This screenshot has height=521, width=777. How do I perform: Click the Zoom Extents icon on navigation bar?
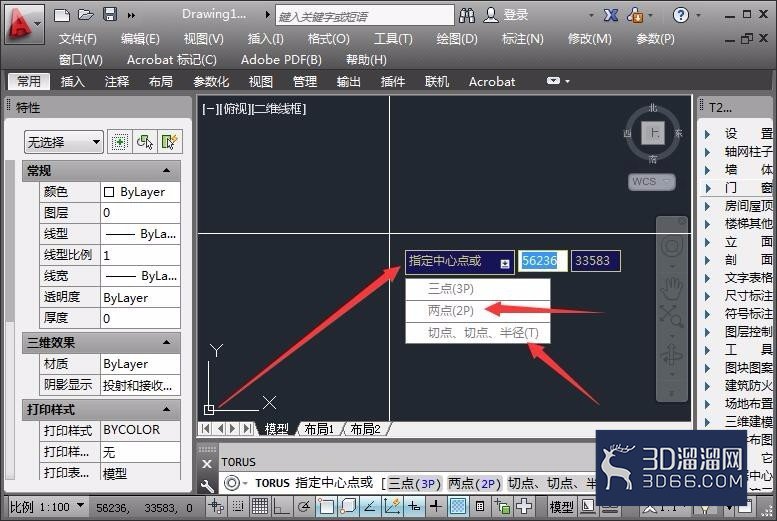(672, 316)
